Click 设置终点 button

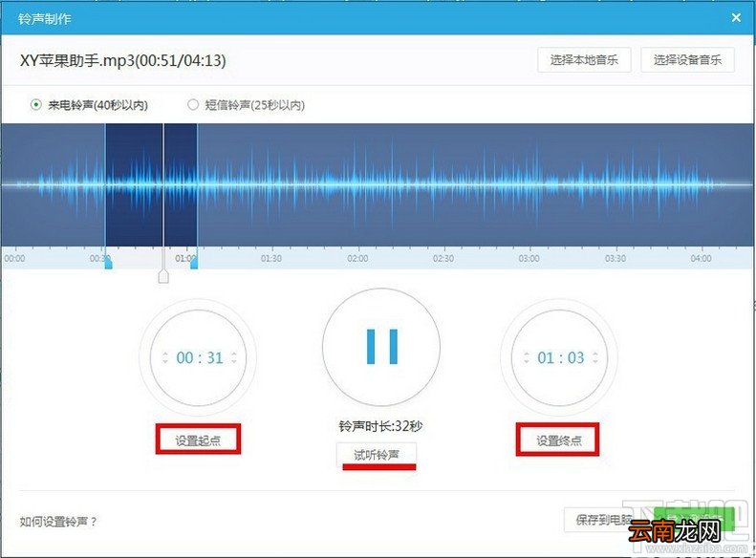(558, 440)
